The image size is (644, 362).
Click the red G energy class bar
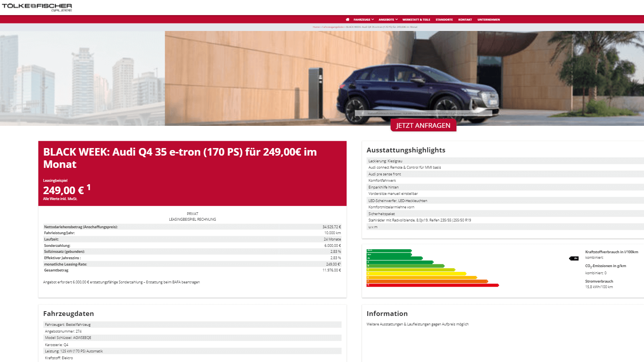pos(433,285)
